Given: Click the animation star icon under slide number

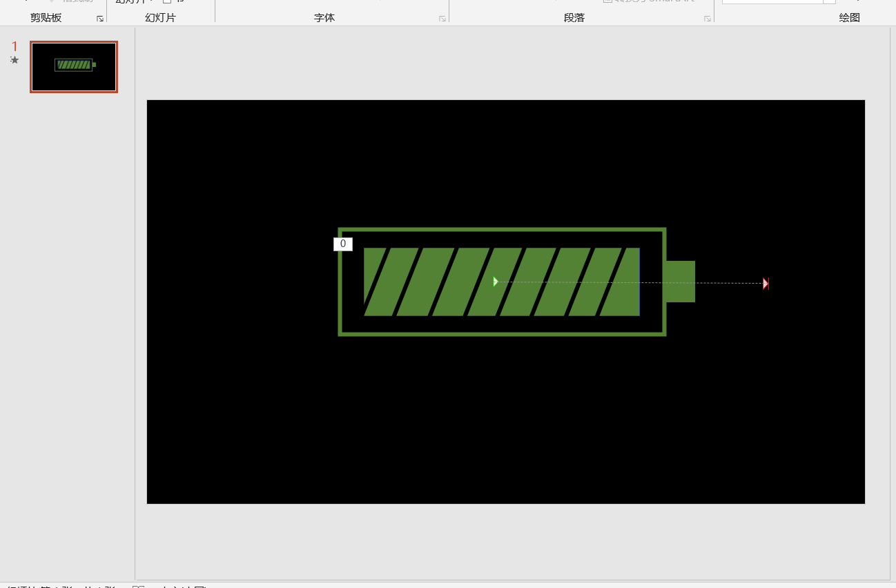Looking at the screenshot, I should pos(14,60).
